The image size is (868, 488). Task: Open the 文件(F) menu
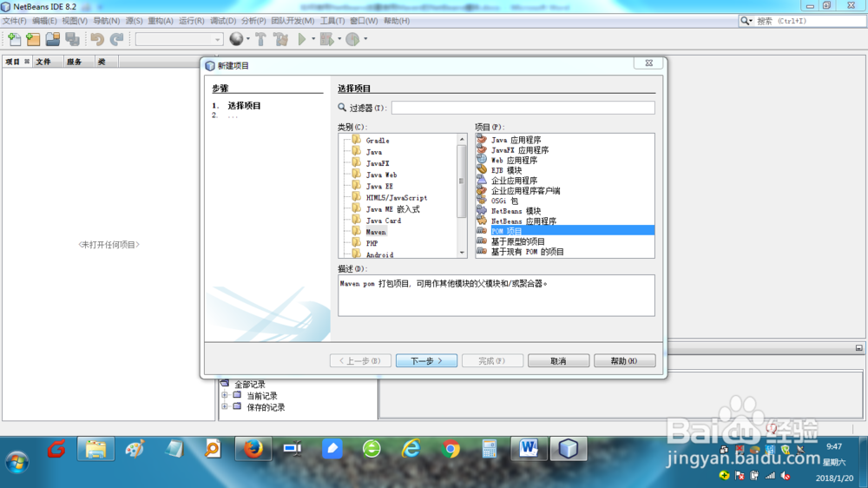[14, 21]
